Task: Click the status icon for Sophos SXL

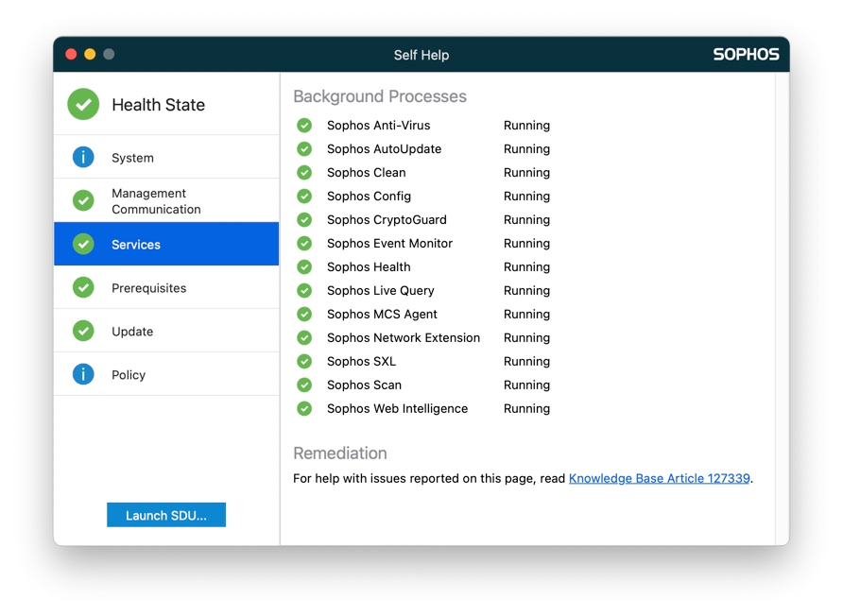Action: 304,361
